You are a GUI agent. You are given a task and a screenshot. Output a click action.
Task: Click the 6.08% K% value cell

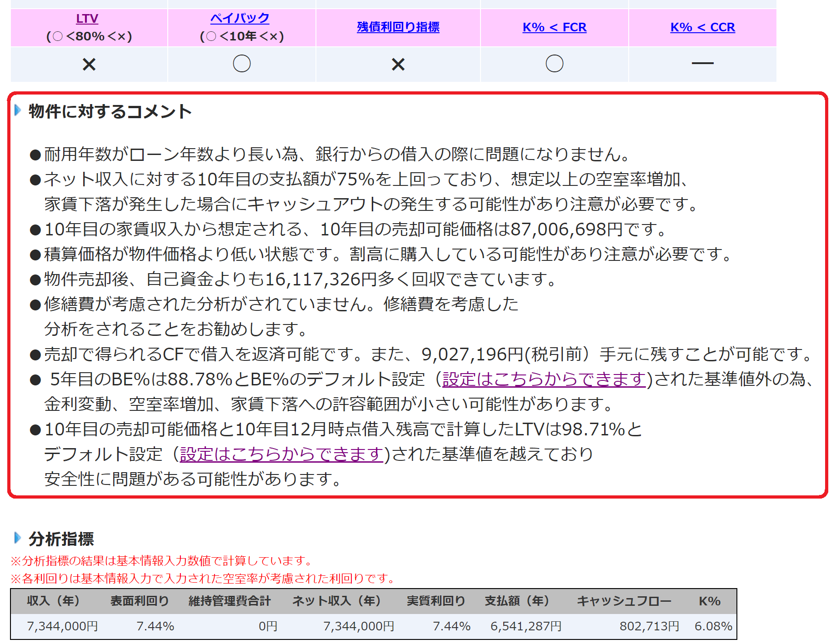[713, 626]
